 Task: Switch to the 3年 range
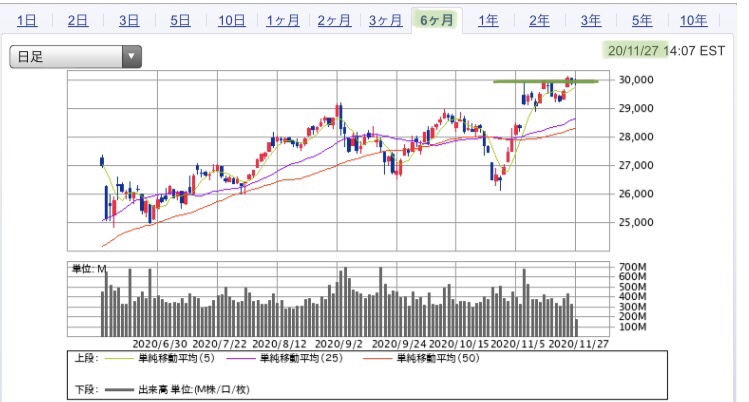[591, 21]
